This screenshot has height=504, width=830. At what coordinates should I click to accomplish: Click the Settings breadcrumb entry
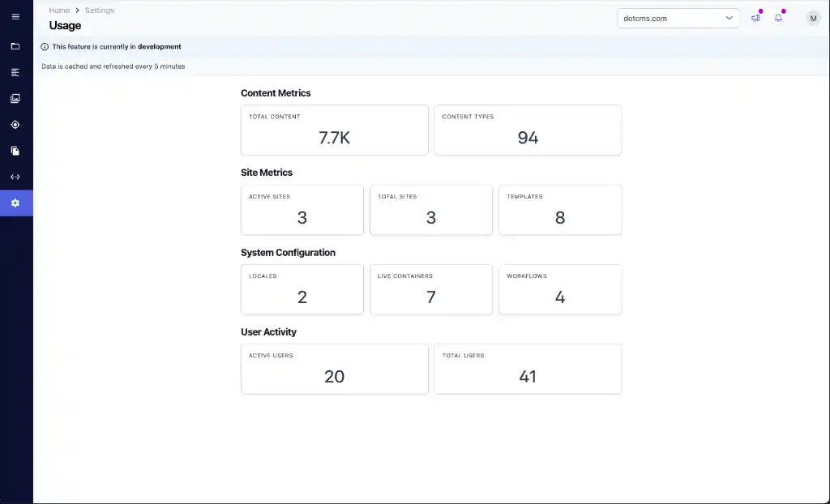click(99, 10)
